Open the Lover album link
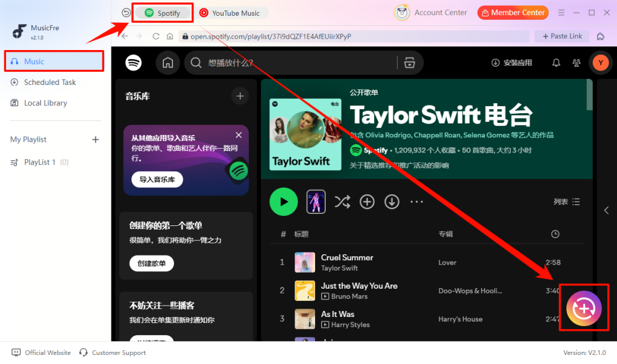The height and width of the screenshot is (364, 617). tap(448, 263)
